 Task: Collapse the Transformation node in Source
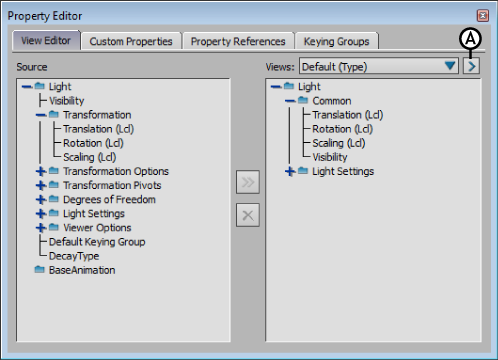41,115
